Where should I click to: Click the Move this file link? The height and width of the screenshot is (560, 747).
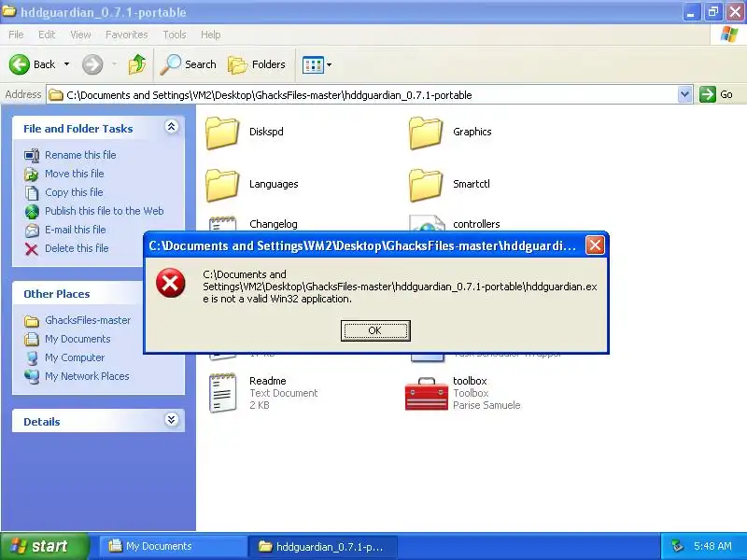point(75,174)
